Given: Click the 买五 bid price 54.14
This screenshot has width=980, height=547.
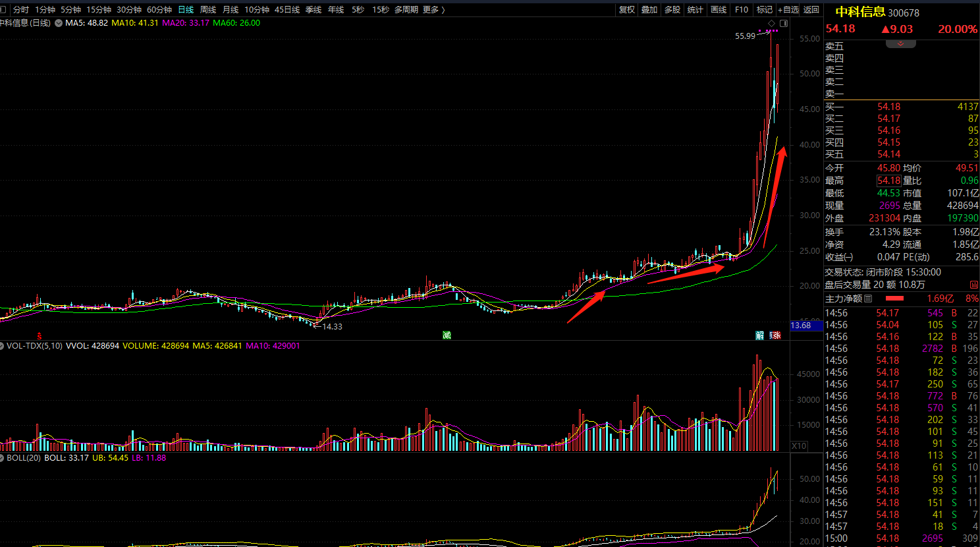Looking at the screenshot, I should pos(888,154).
